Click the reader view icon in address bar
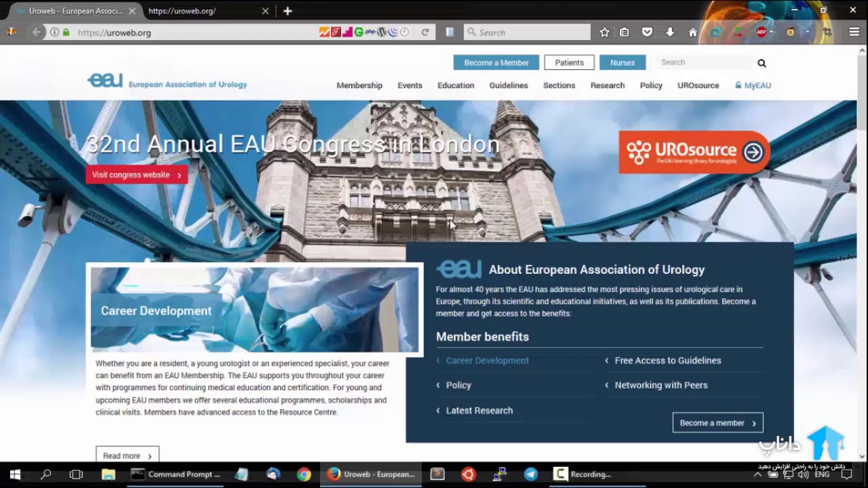Screen dimensions: 868x488 pyautogui.click(x=449, y=32)
